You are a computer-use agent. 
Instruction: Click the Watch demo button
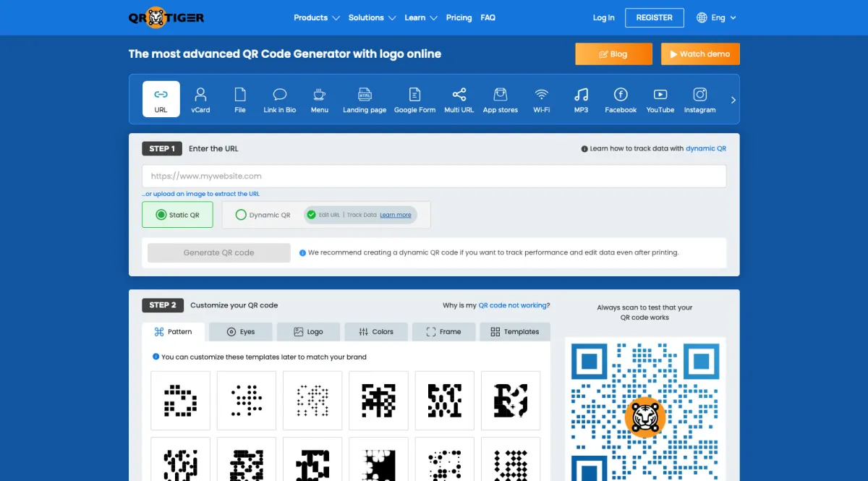coord(700,54)
